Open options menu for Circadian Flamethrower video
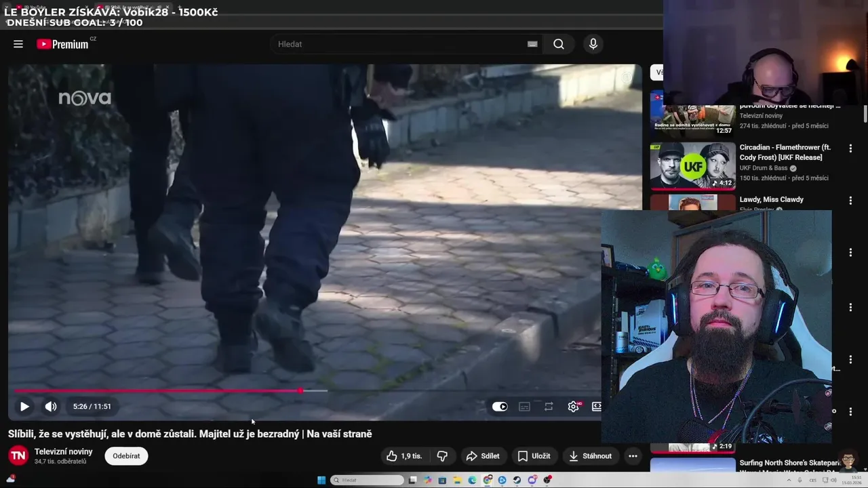Screen dimensions: 868x488 coord(850,148)
